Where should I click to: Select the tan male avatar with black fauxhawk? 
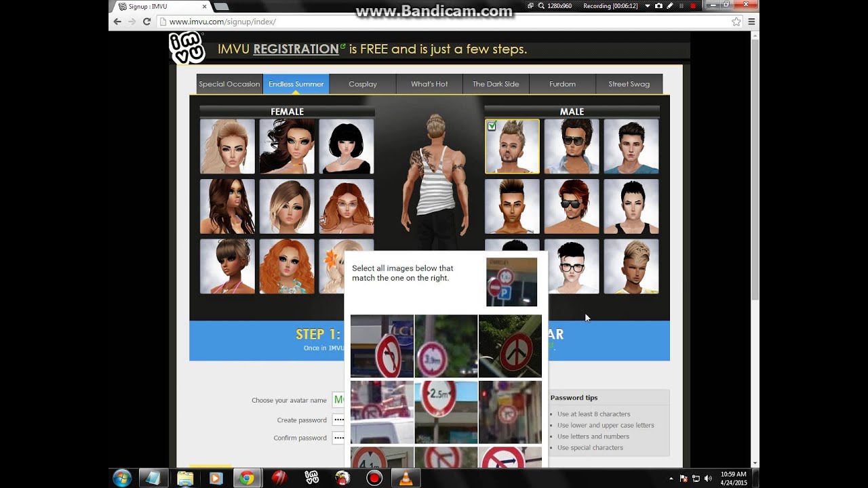coord(512,206)
